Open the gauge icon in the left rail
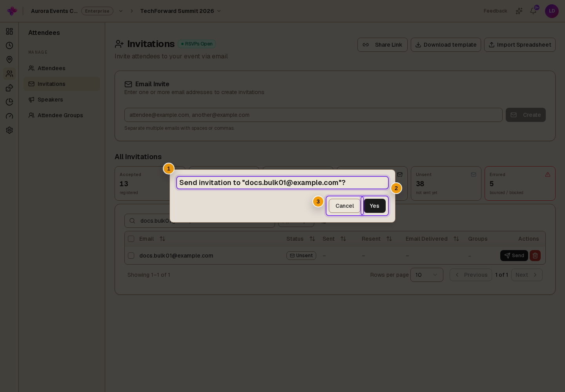 point(9,116)
